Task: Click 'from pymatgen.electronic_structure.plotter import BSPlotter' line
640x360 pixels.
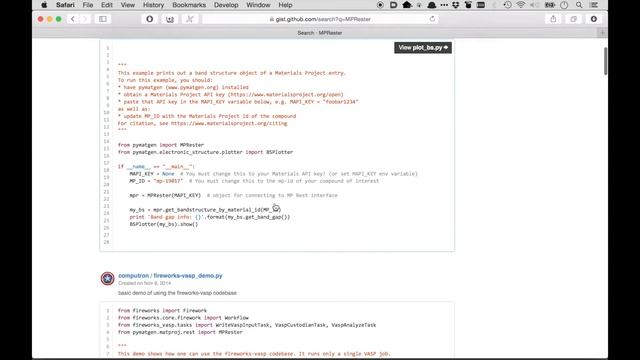Action: tap(205, 152)
